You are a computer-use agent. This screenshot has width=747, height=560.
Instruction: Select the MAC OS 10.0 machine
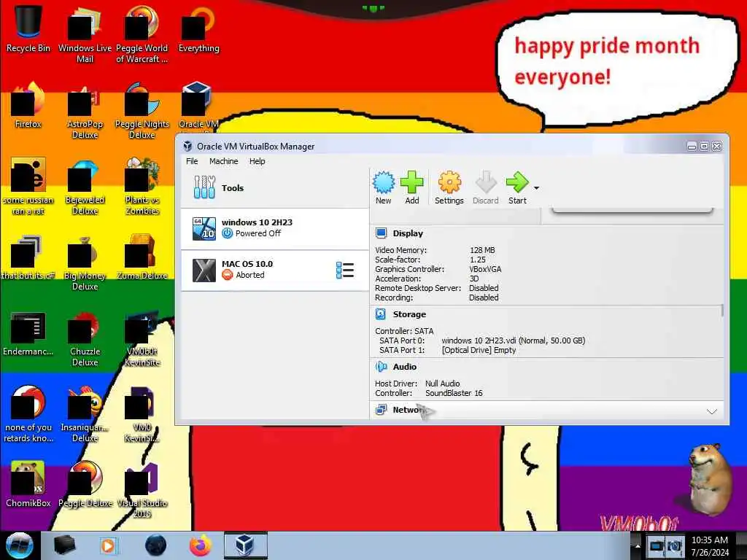[x=275, y=270]
